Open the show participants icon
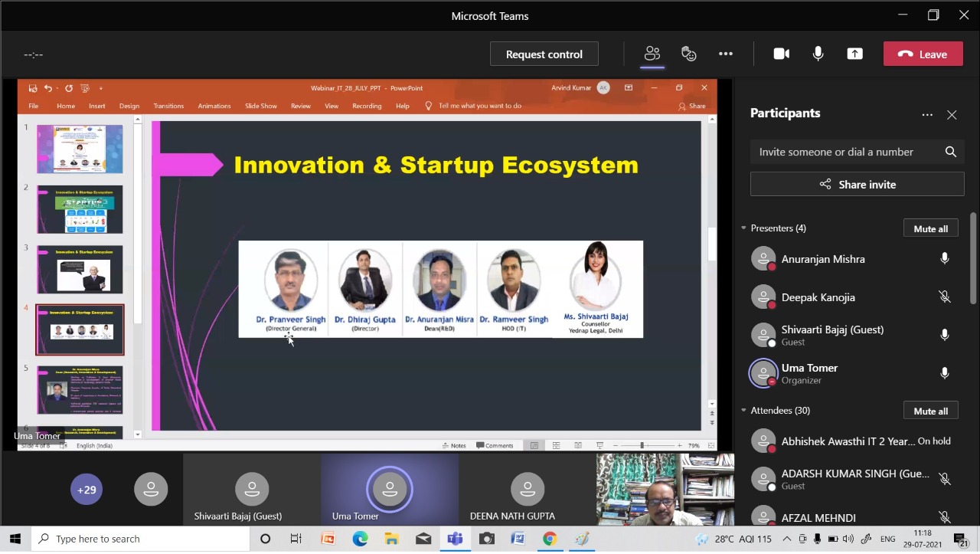Screen dimensions: 980x554 pyautogui.click(x=652, y=54)
